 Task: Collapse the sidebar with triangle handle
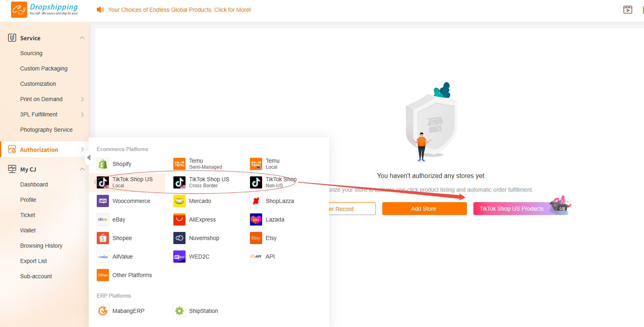(88, 157)
